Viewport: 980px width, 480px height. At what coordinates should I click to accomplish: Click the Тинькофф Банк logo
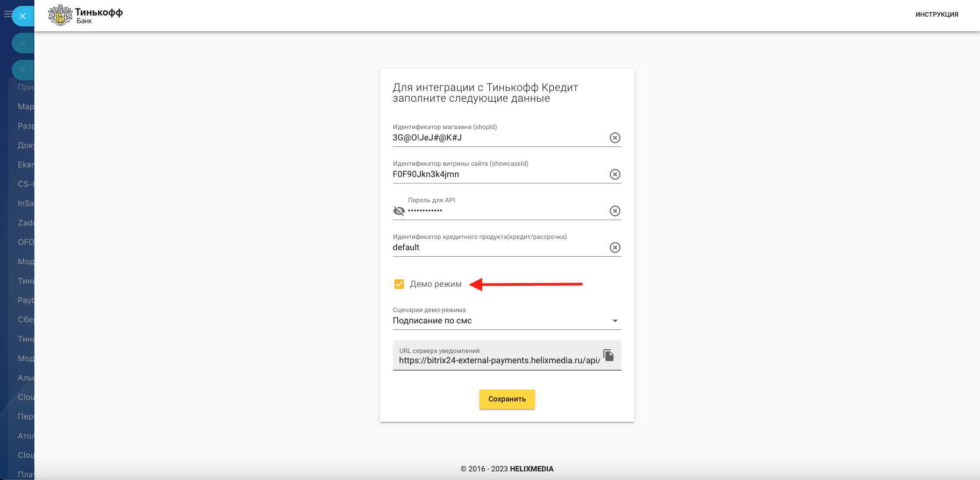tap(85, 15)
